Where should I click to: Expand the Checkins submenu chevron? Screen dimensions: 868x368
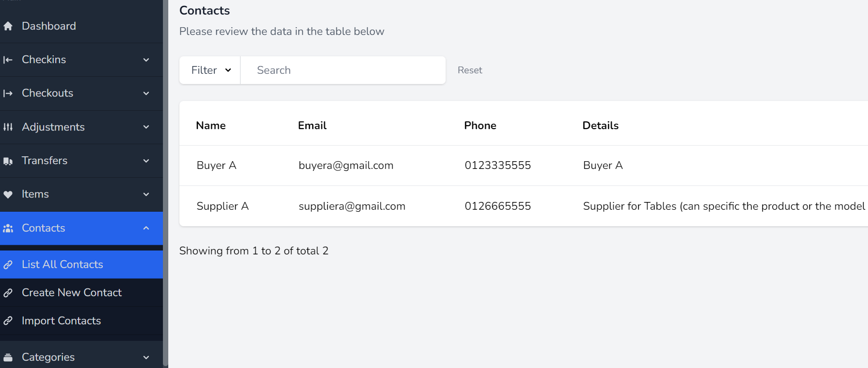click(146, 60)
